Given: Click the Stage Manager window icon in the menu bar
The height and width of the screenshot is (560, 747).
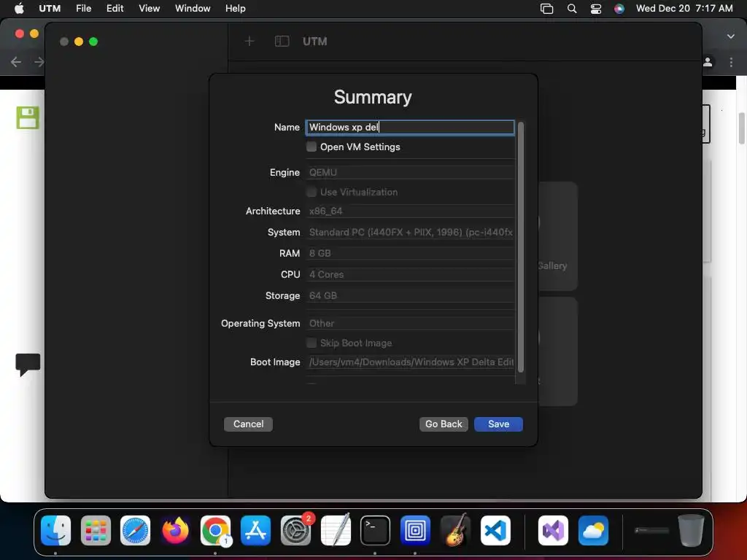Looking at the screenshot, I should coord(547,9).
